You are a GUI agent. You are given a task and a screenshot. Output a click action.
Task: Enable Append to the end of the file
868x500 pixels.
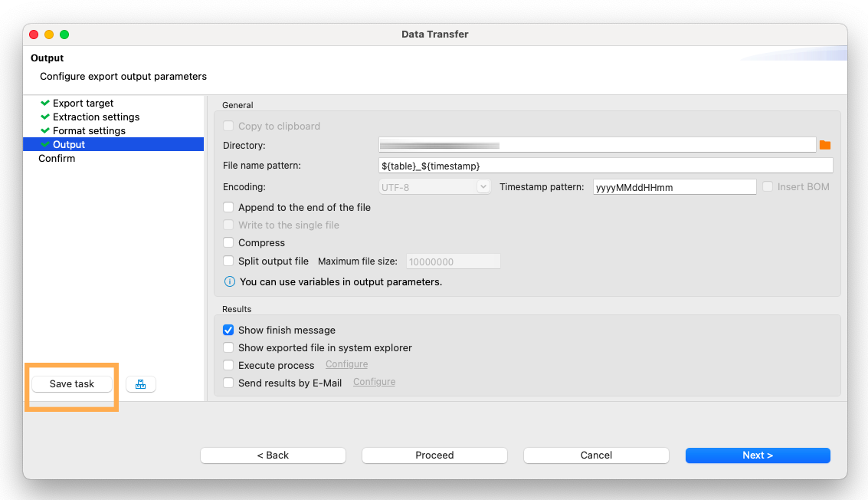pyautogui.click(x=228, y=207)
